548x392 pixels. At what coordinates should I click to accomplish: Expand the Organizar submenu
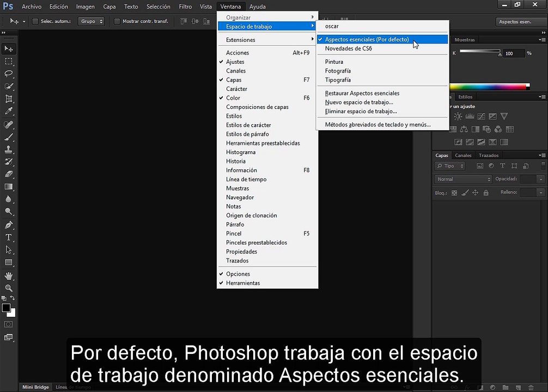point(267,17)
